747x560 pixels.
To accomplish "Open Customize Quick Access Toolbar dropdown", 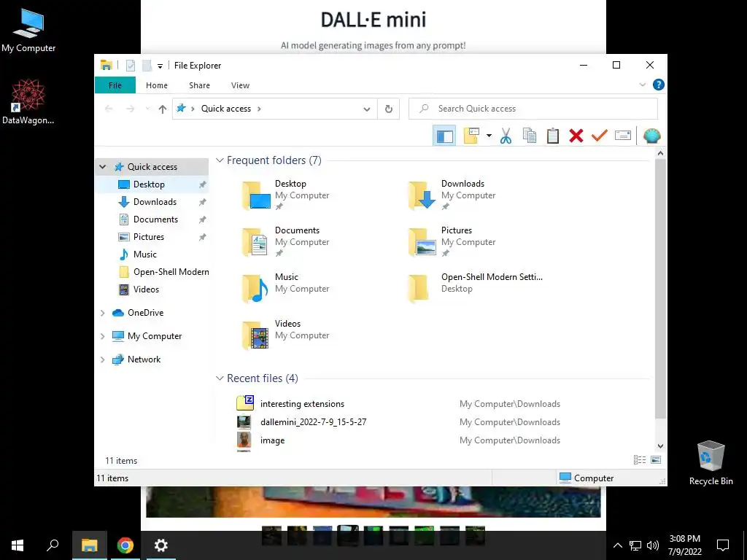I will (160, 66).
